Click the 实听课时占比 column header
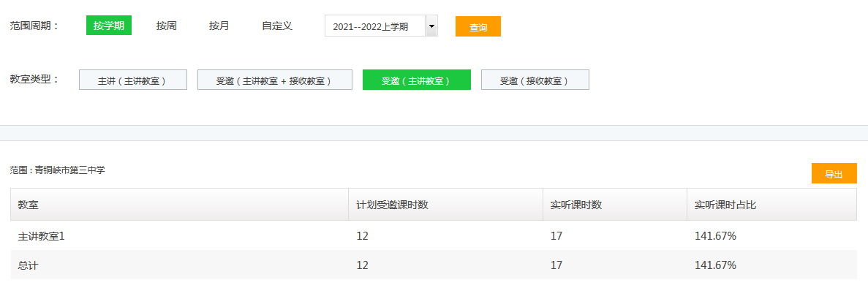Image resolution: width=868 pixels, height=307 pixels. (771, 205)
